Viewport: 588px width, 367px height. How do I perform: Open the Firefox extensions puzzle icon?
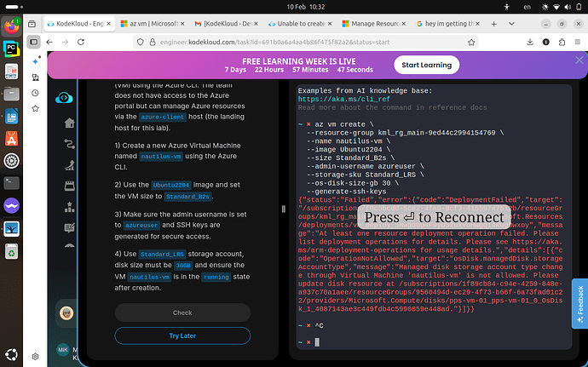click(562, 42)
